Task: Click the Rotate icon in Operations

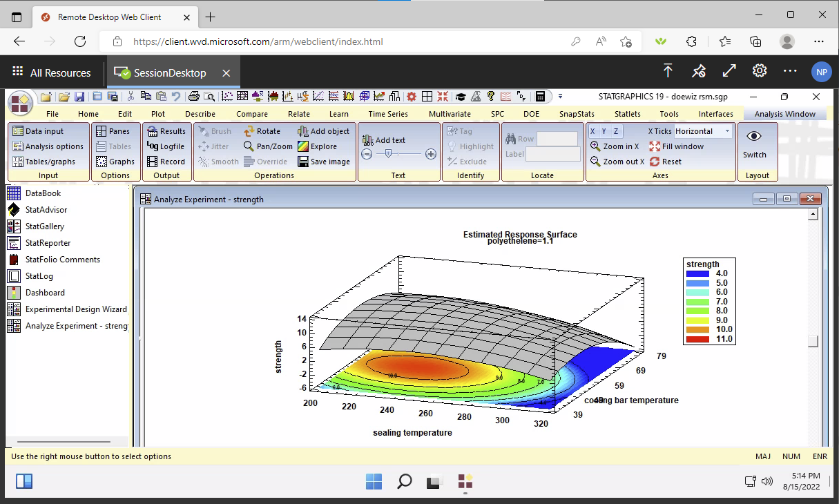Action: coord(249,131)
